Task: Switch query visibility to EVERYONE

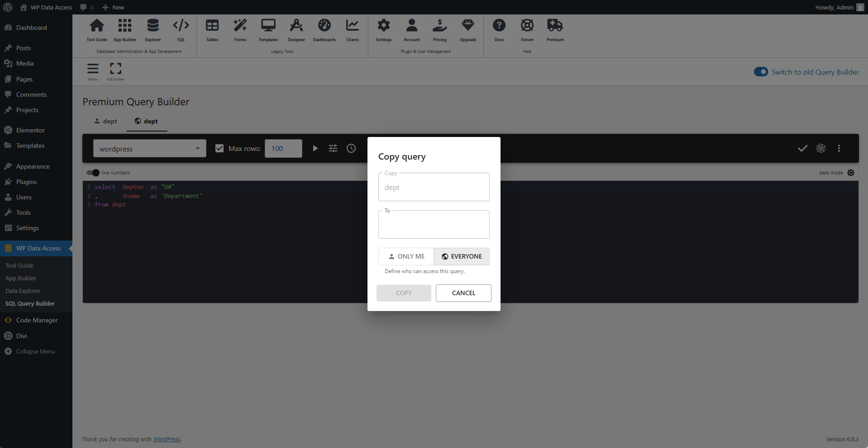Action: (x=461, y=256)
